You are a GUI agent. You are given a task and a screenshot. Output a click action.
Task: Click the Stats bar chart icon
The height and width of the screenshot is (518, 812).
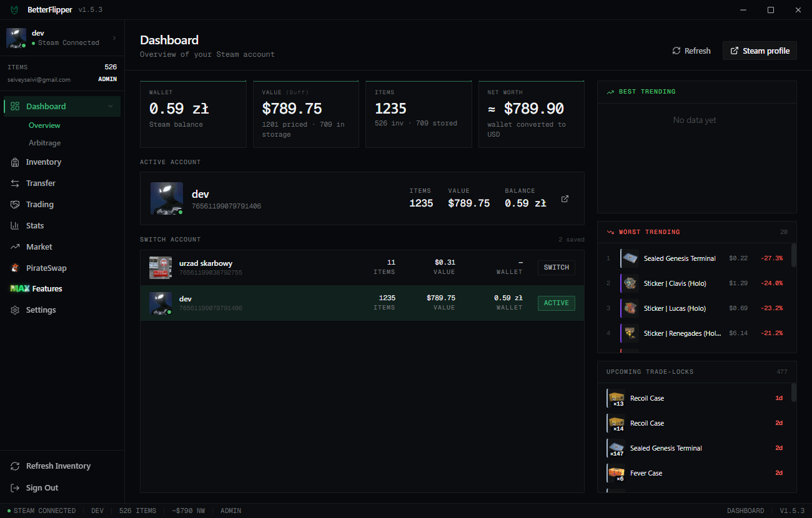(15, 226)
